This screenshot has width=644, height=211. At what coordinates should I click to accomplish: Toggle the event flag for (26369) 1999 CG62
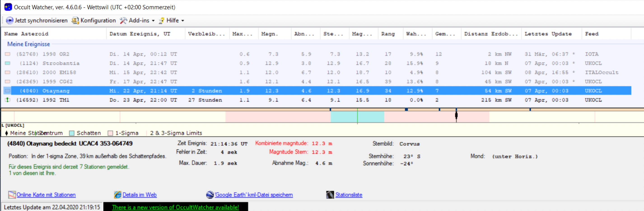click(7, 82)
